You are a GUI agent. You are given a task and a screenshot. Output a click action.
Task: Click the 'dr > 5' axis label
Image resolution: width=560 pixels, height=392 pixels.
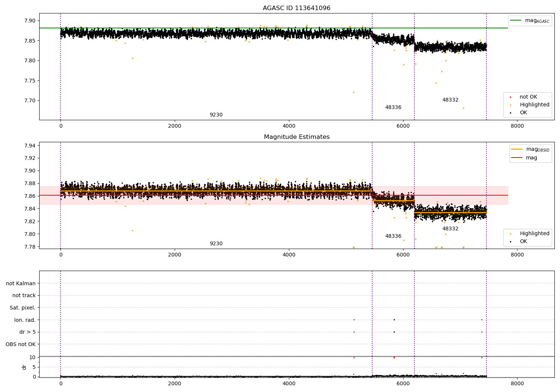click(27, 332)
